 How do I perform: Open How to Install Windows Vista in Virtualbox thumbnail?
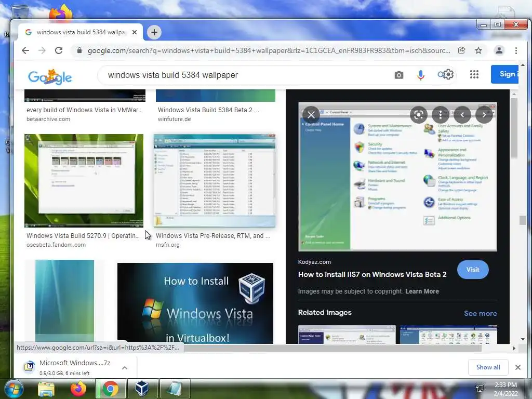pos(195,303)
